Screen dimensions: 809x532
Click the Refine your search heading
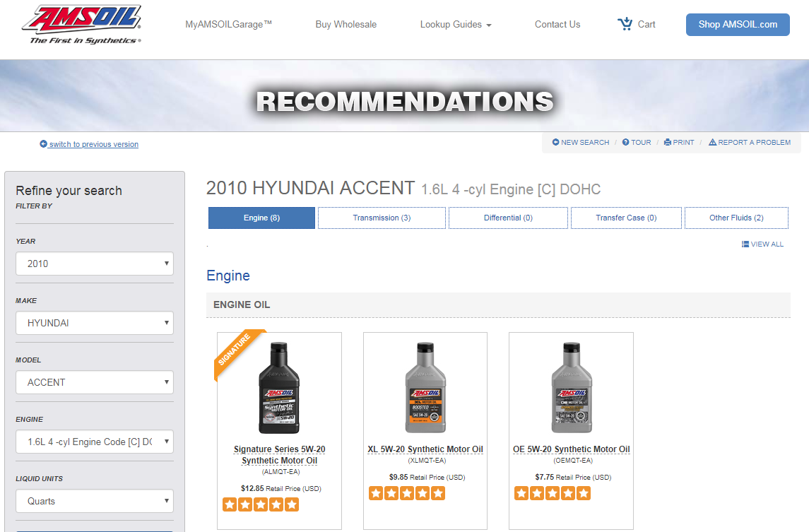point(69,191)
